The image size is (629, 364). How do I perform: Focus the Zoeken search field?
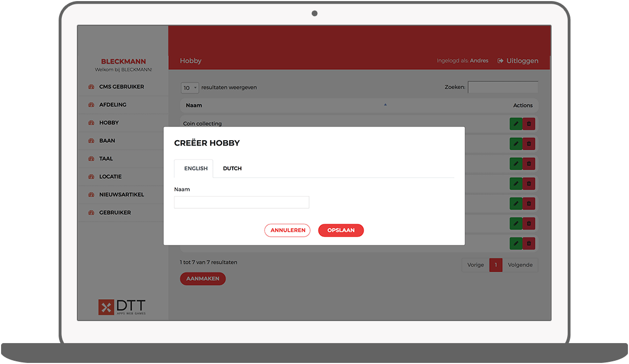click(503, 88)
